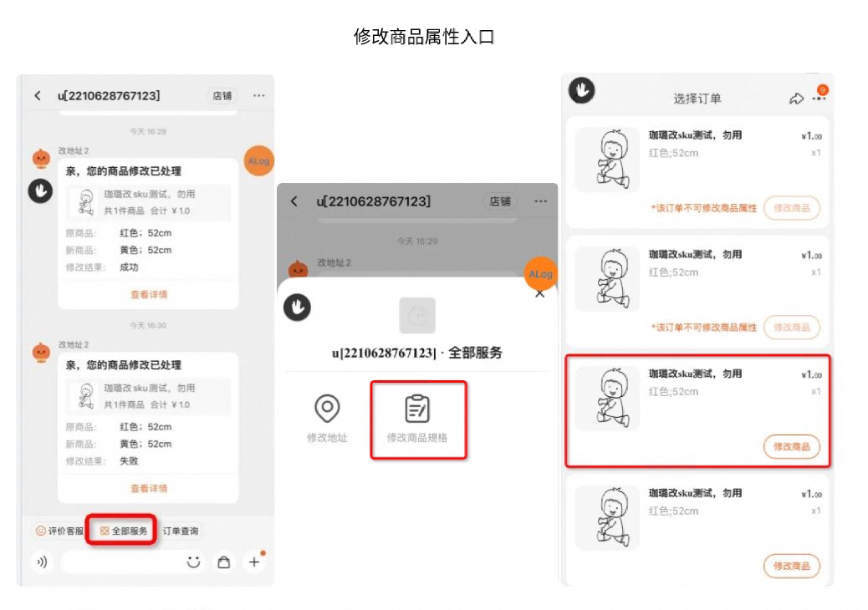Open the three-dot menu on the chat screen
The image size is (868, 610).
(x=260, y=95)
